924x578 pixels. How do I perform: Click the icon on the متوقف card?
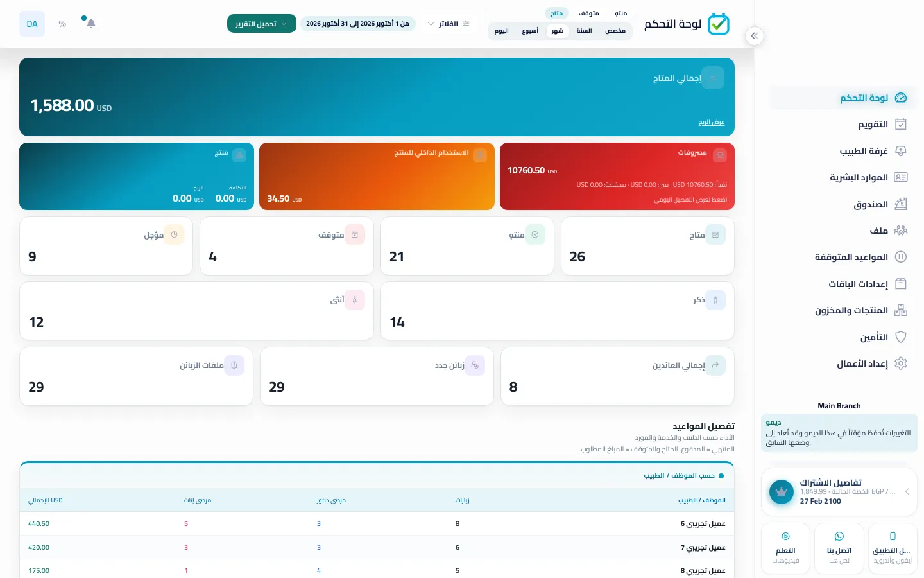(355, 234)
